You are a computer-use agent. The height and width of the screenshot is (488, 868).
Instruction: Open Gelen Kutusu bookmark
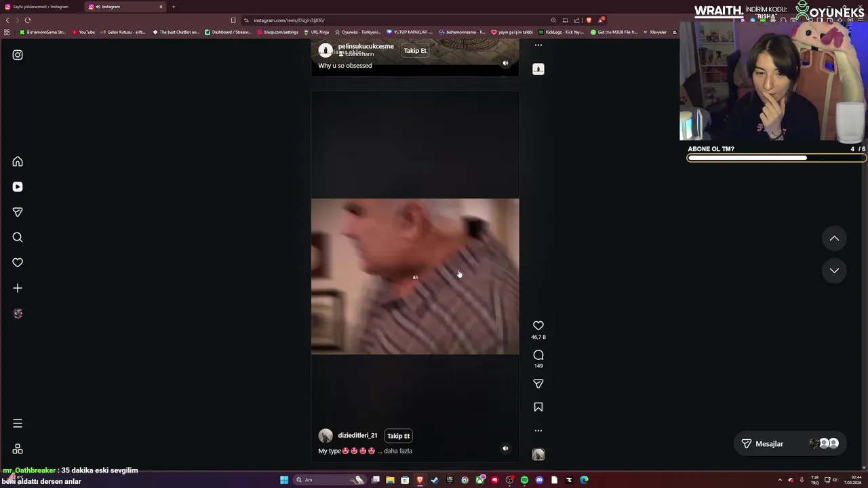tap(123, 32)
